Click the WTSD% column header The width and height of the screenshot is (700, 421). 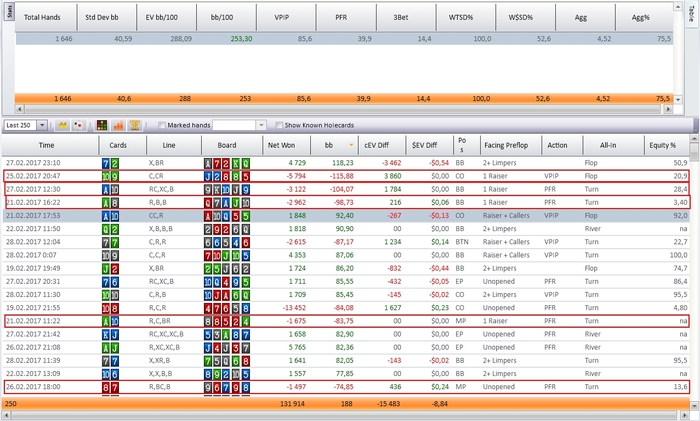[466, 17]
